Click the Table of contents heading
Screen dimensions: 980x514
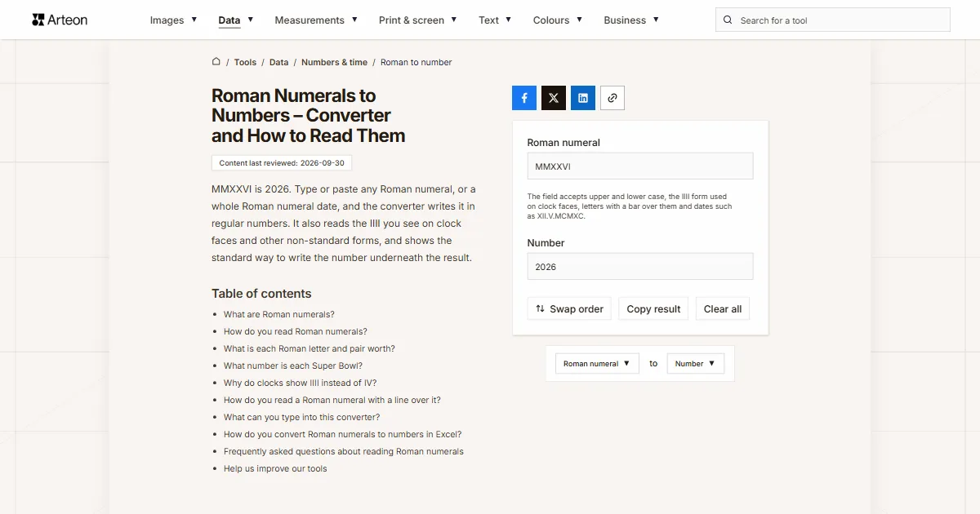[x=261, y=294]
